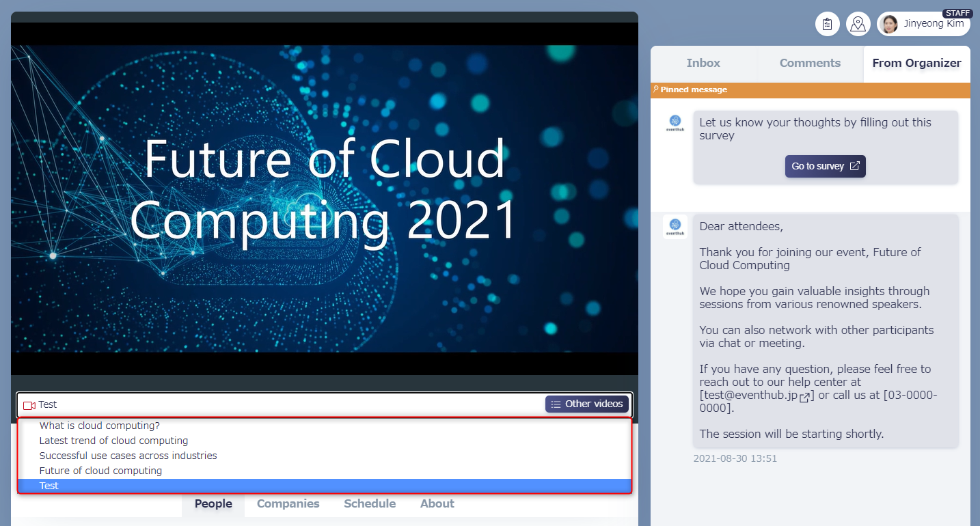Click Jinyeong Kim's profile avatar
Image resolution: width=980 pixels, height=526 pixels.
pyautogui.click(x=890, y=25)
